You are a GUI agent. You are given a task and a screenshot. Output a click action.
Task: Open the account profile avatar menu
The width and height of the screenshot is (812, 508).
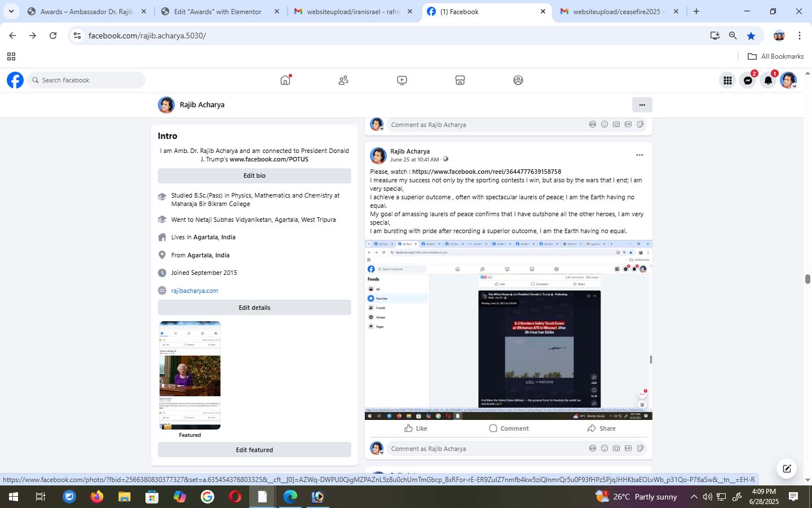(x=788, y=80)
